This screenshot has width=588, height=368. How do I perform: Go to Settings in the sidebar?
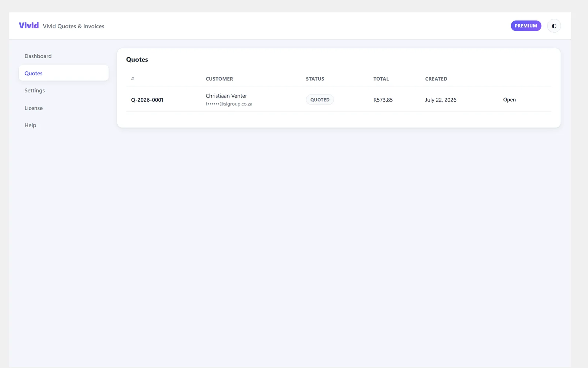point(64,91)
